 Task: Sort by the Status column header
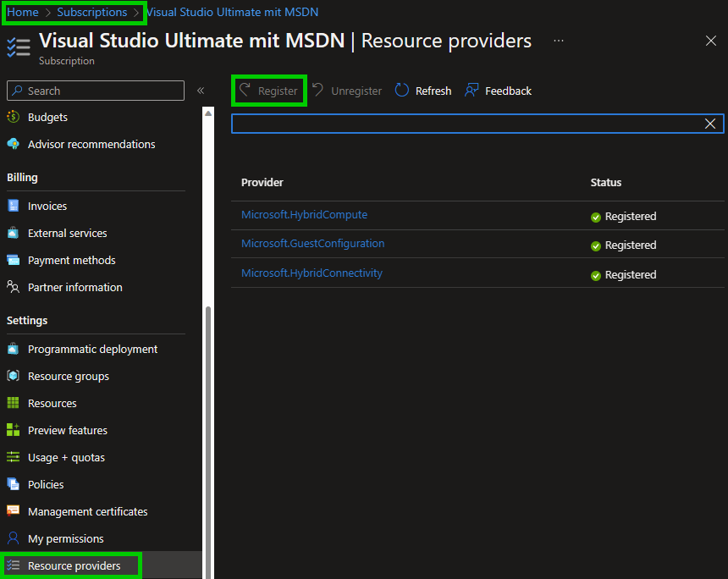pyautogui.click(x=605, y=183)
